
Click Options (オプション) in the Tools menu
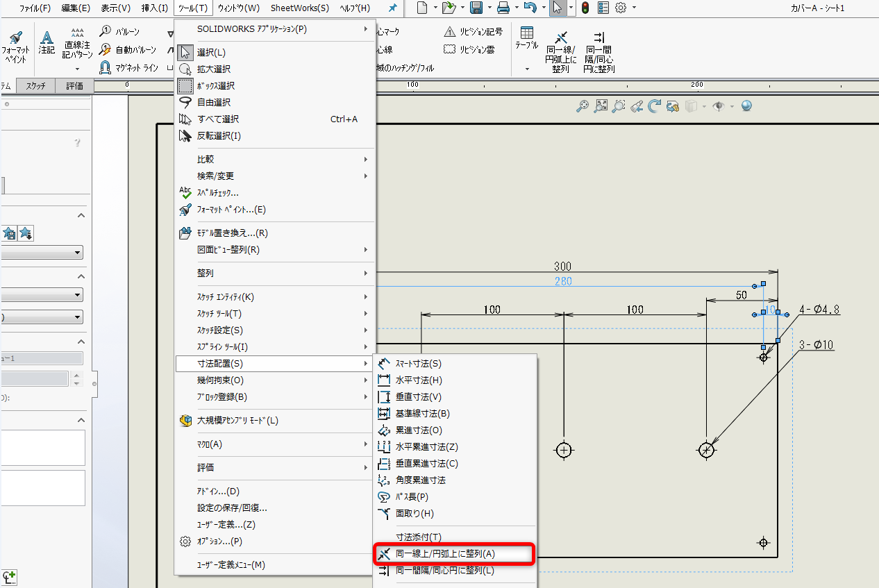point(219,541)
